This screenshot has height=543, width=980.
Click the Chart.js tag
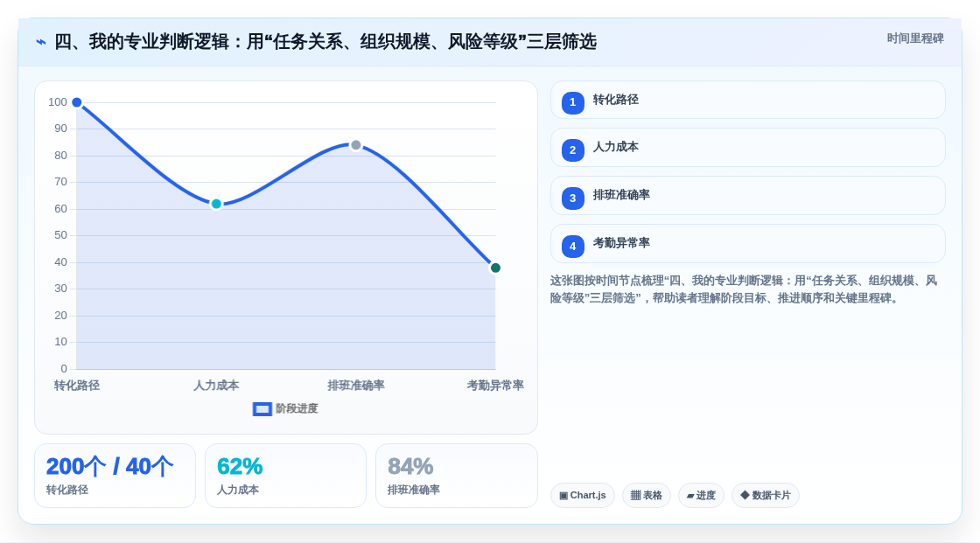coord(583,496)
